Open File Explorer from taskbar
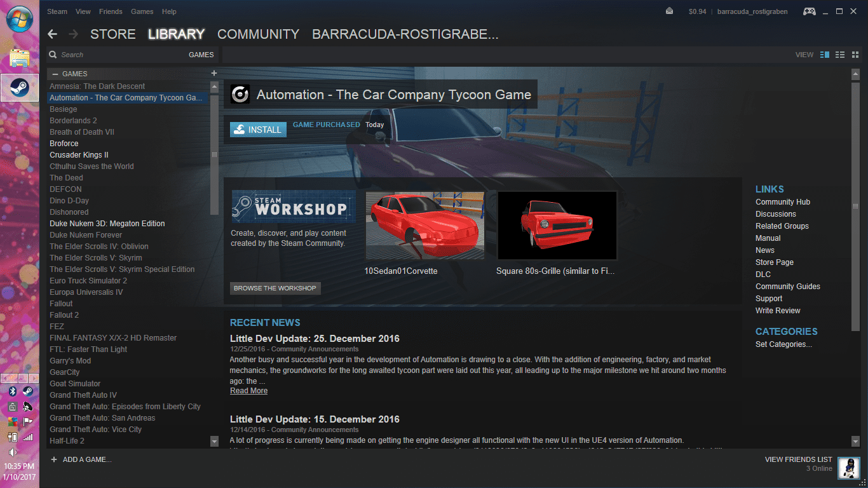Screen dimensions: 868x488 20,58
